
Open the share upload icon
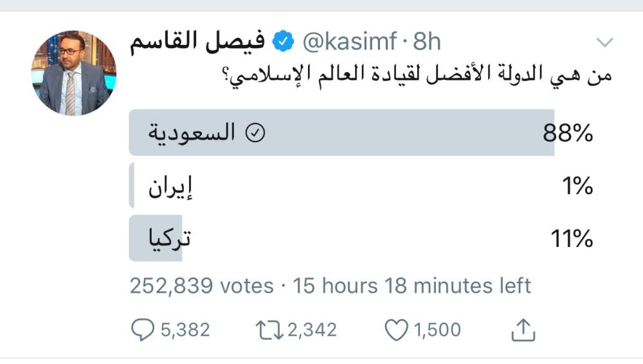[523, 330]
